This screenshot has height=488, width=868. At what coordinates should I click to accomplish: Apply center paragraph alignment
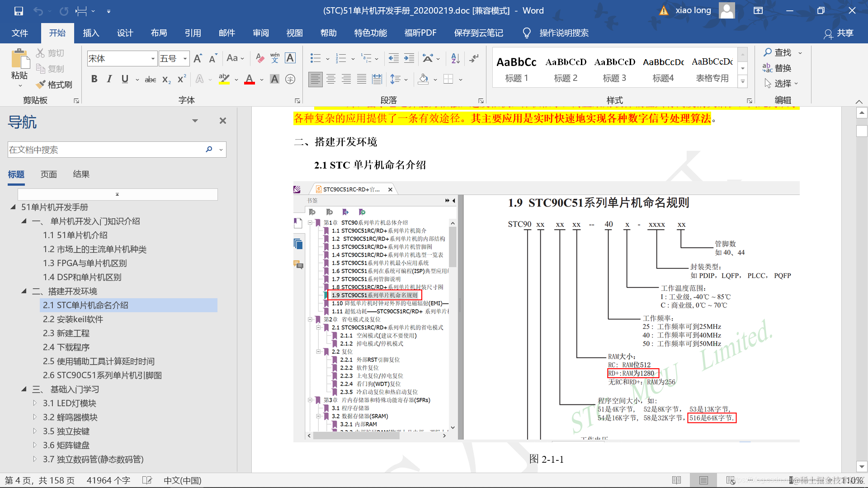point(331,80)
